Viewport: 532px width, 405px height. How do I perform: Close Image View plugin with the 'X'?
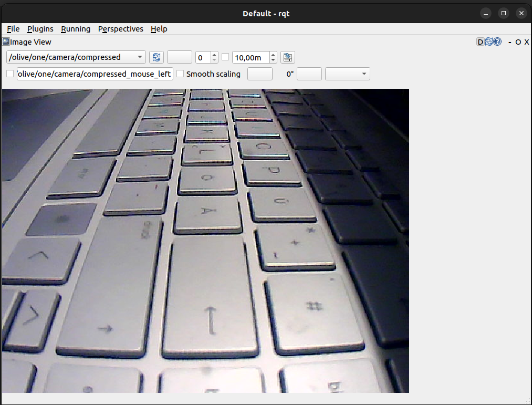pyautogui.click(x=526, y=42)
